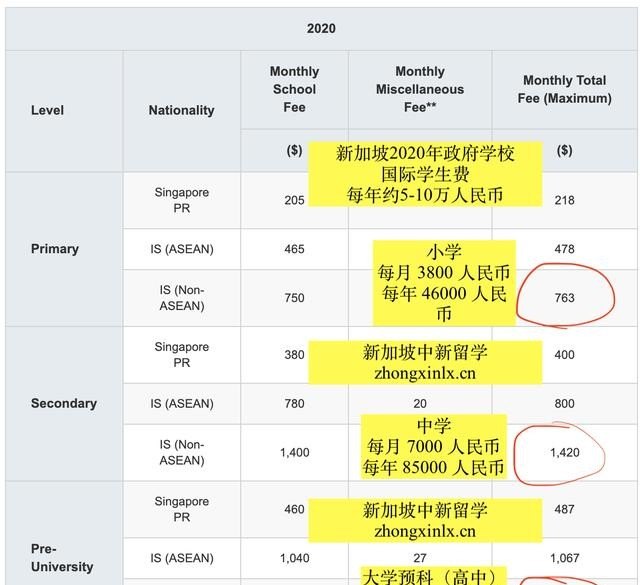Image resolution: width=640 pixels, height=585 pixels.
Task: Click "IS (ASEAN)" in the Pre-University section
Action: click(x=182, y=558)
